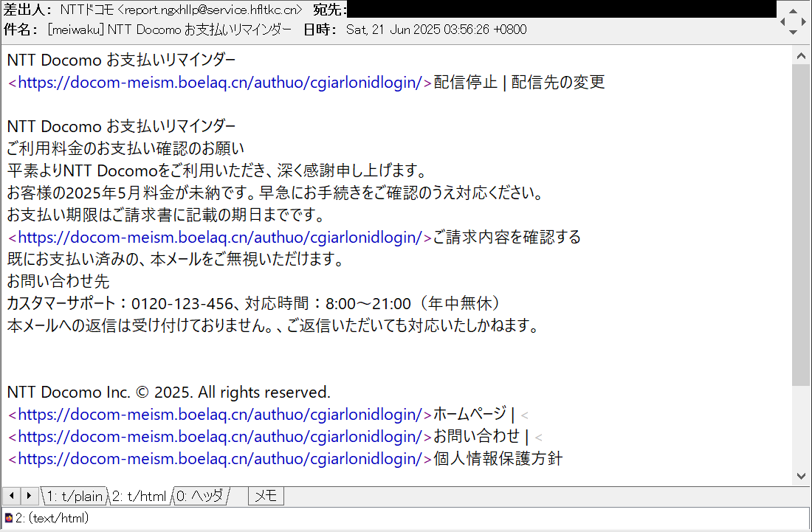This screenshot has height=532, width=812.
Task: Click the 件名 label
Action: (20, 30)
